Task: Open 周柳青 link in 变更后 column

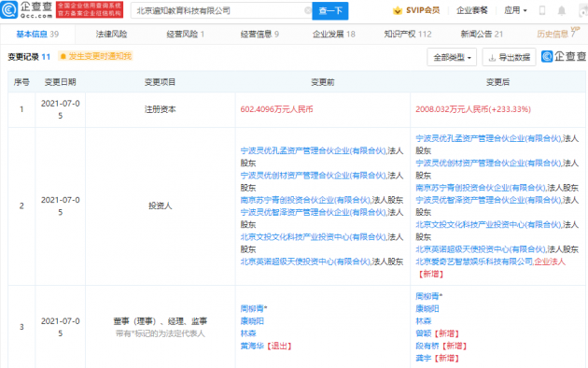Action: point(427,296)
